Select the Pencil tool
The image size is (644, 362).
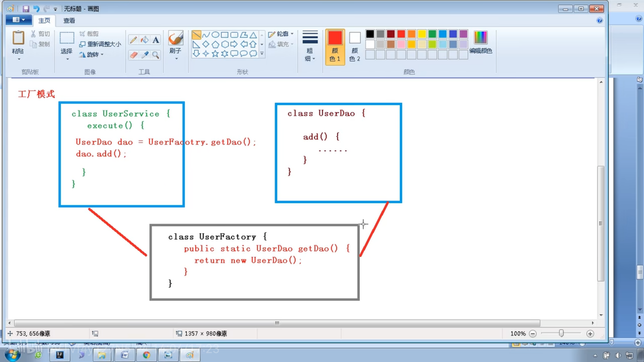coord(133,40)
